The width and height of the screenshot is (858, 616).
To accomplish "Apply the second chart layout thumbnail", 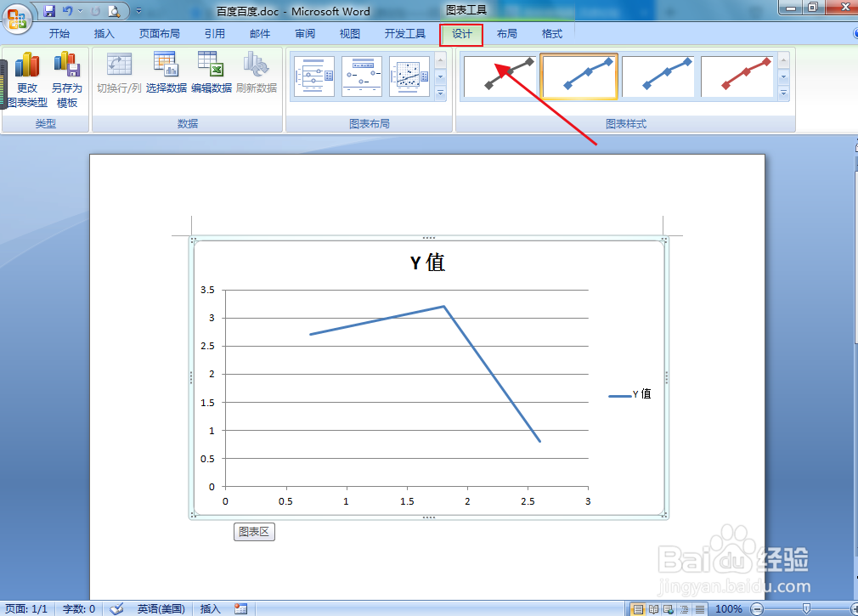I will point(362,76).
